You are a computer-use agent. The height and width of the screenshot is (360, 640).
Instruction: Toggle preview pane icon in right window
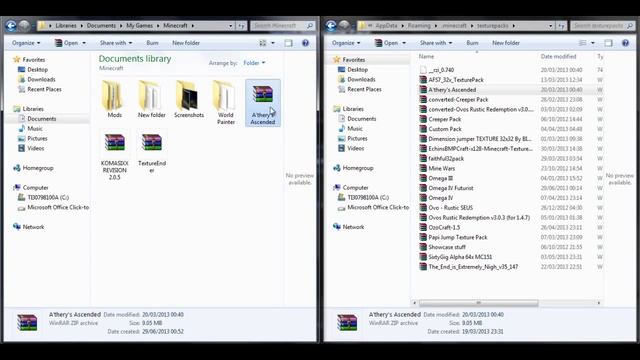click(609, 43)
